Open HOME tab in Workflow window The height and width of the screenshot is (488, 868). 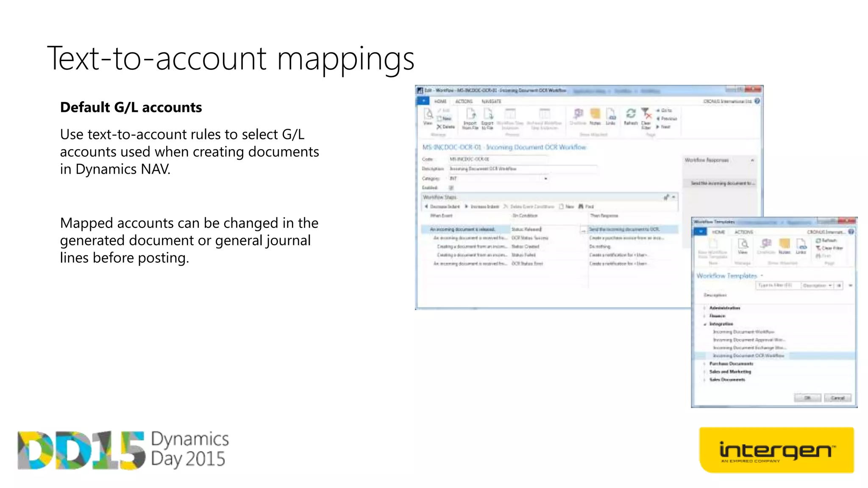tap(440, 102)
